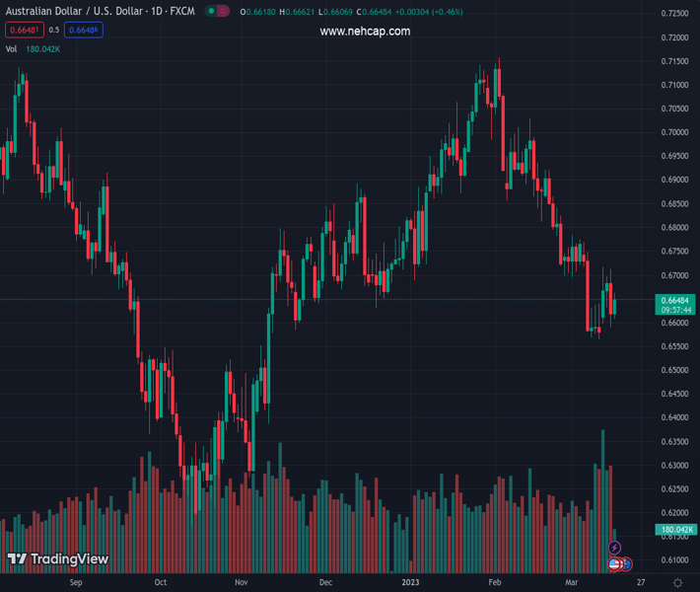Screen dimensions: 700x592
Task: Click the volume value 180.042K in legend
Action: click(x=43, y=48)
